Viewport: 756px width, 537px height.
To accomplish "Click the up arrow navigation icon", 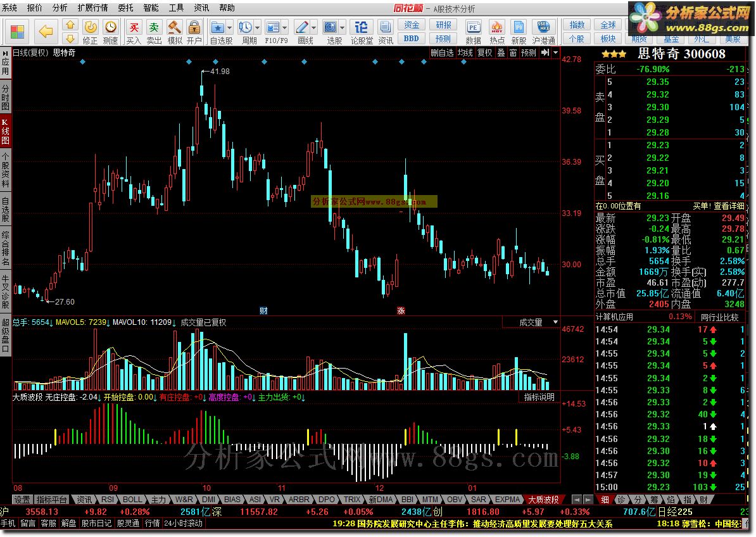I will (70, 25).
